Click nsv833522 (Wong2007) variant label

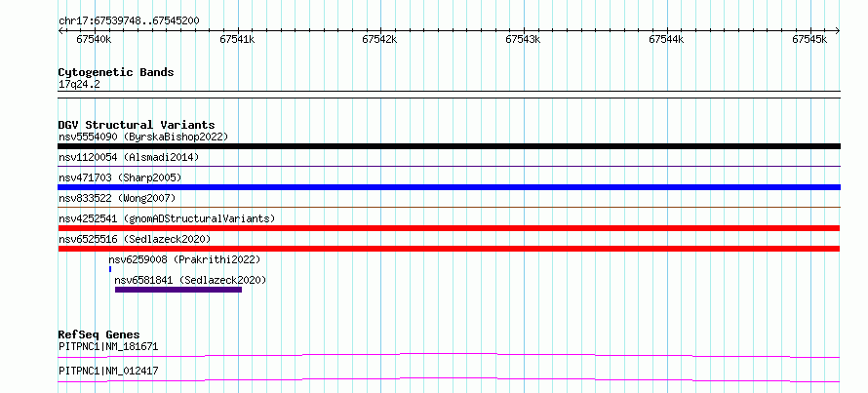point(117,198)
